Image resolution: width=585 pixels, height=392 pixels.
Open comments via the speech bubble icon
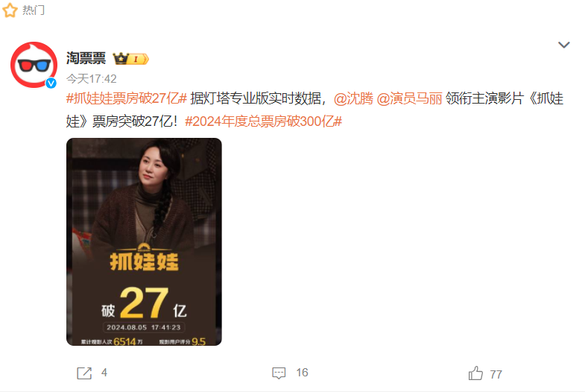tap(279, 373)
